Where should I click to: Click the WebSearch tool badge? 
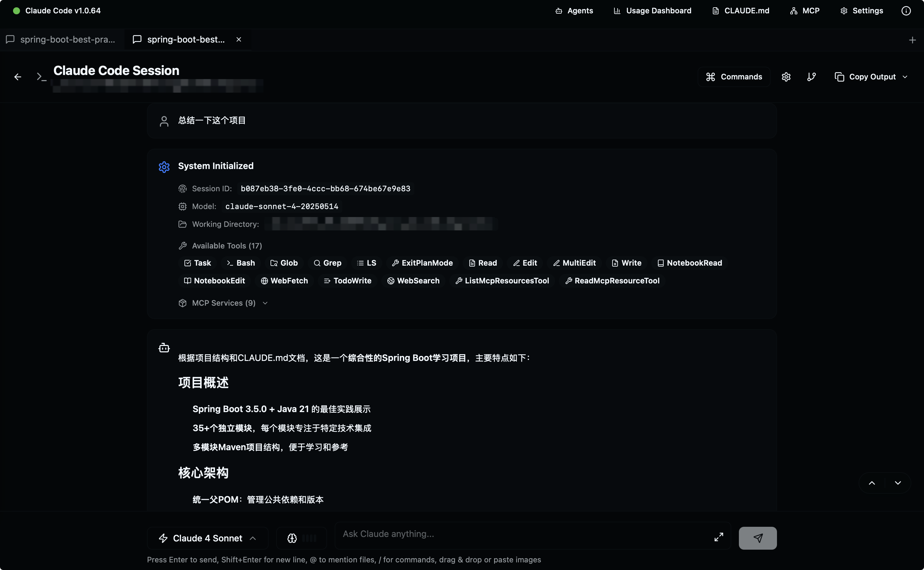pyautogui.click(x=414, y=281)
